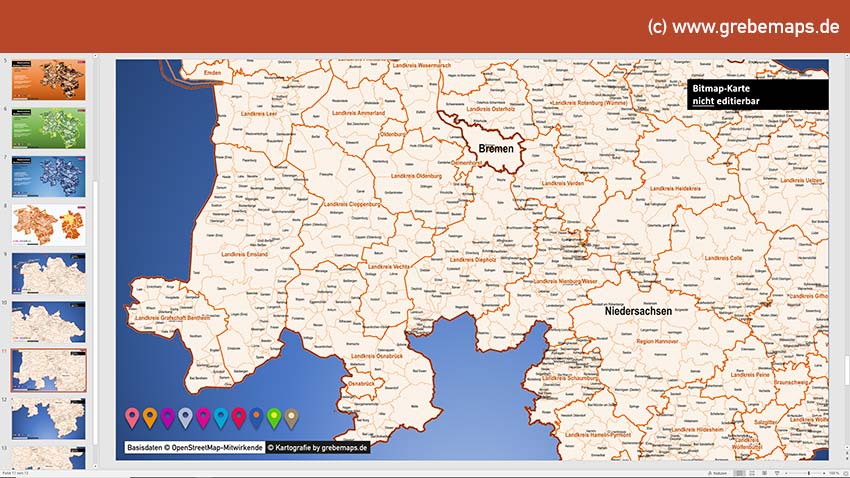Viewport: 850px width, 478px height.
Task: Select the pink map pin marker
Action: click(132, 418)
